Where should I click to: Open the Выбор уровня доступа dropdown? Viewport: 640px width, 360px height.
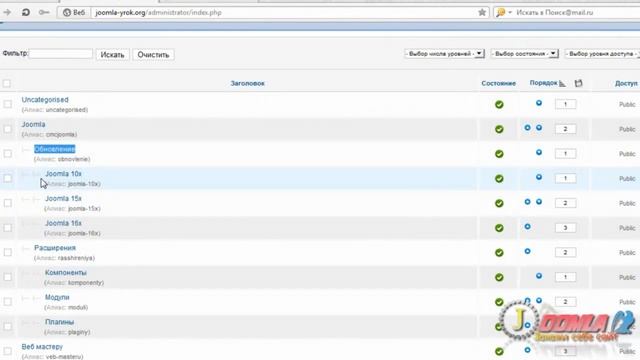[602, 53]
